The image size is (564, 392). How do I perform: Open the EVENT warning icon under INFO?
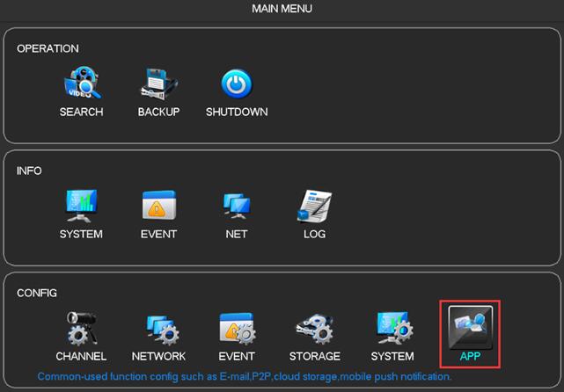click(x=158, y=207)
